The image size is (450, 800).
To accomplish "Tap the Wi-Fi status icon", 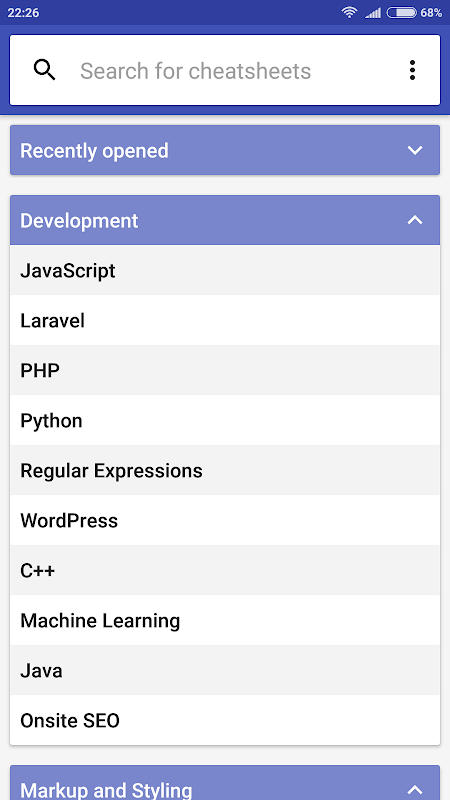I will click(x=349, y=12).
